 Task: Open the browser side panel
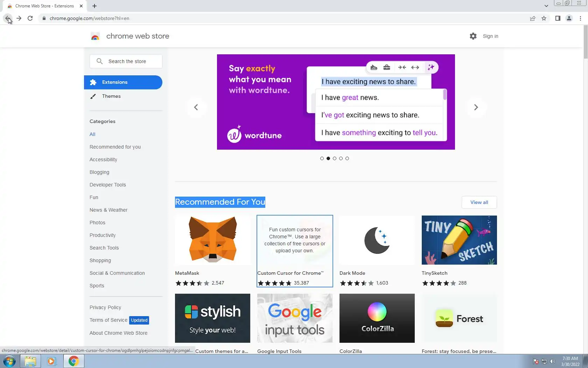[558, 18]
